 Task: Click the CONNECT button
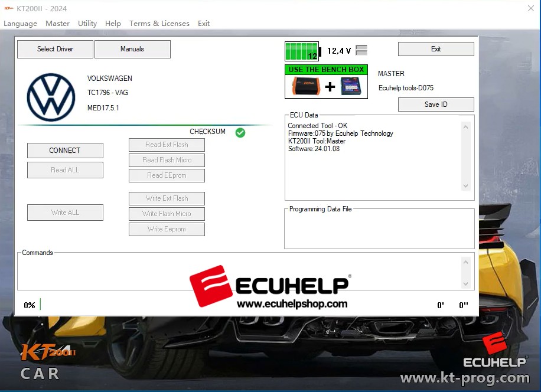tap(65, 151)
